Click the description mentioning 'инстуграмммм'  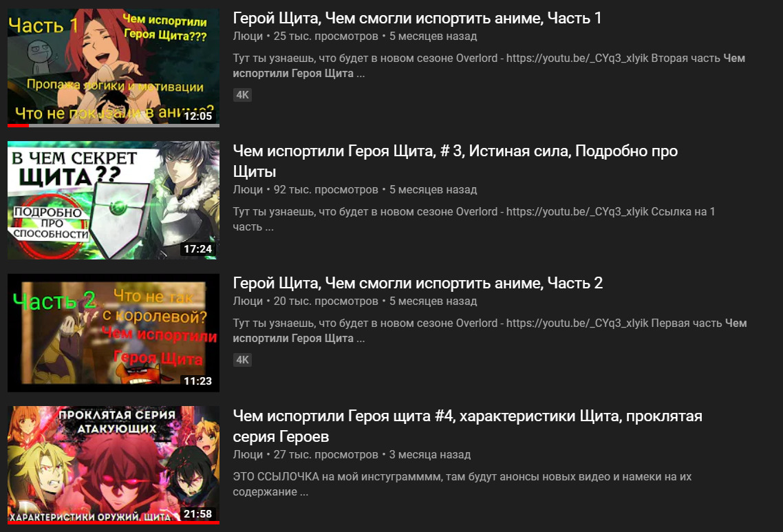coord(462,484)
